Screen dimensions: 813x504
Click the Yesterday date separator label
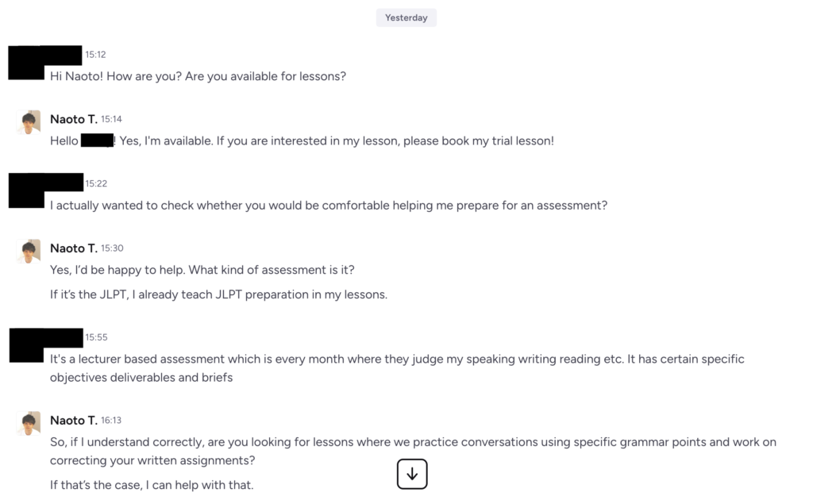click(406, 17)
